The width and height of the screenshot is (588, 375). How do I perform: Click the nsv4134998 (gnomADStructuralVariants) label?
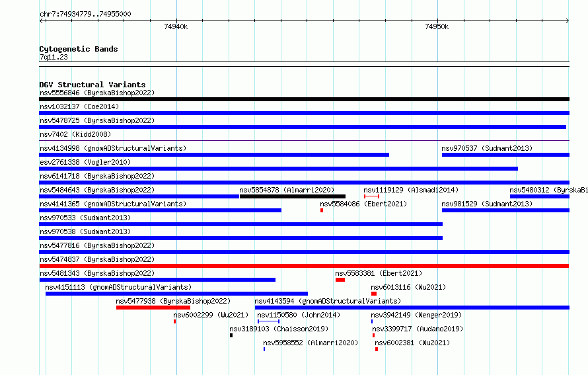coord(113,148)
